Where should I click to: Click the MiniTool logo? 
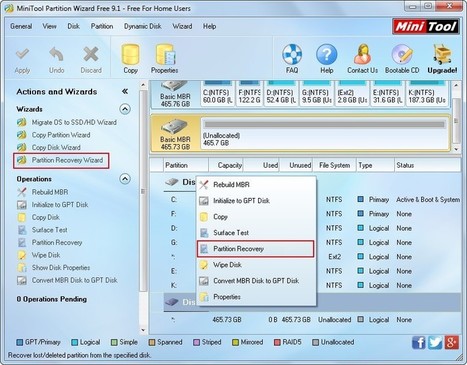pos(426,26)
